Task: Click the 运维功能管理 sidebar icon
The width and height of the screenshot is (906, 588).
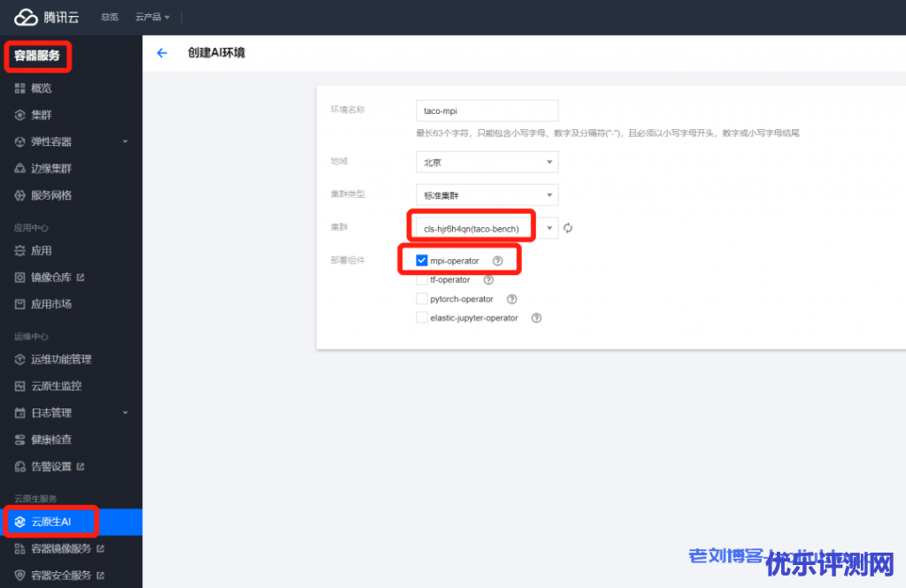Action: point(19,359)
